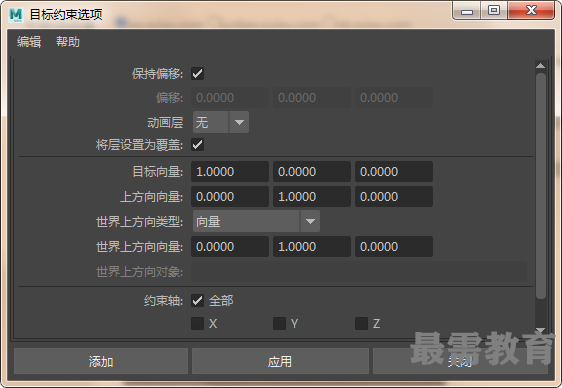Click the vertical scrollbar thumb

coord(540,186)
